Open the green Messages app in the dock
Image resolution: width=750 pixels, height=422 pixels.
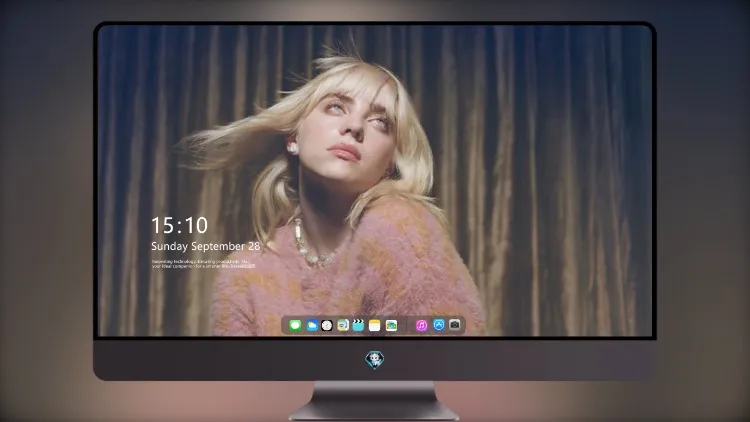[295, 325]
